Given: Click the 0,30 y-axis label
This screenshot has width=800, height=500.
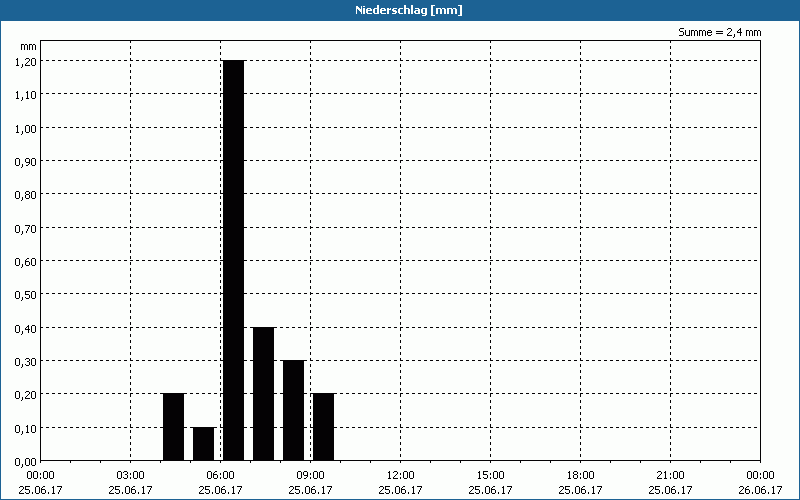Looking at the screenshot, I should coord(26,361).
